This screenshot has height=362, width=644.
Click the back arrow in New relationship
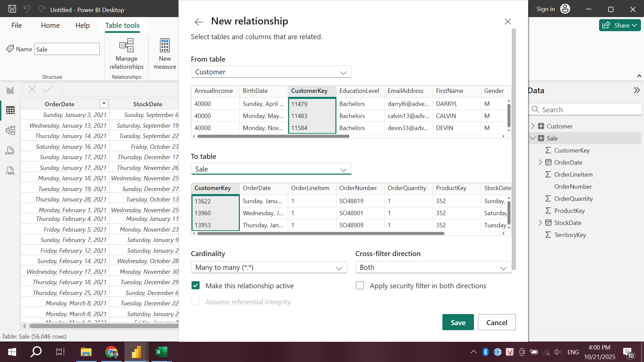pyautogui.click(x=199, y=22)
